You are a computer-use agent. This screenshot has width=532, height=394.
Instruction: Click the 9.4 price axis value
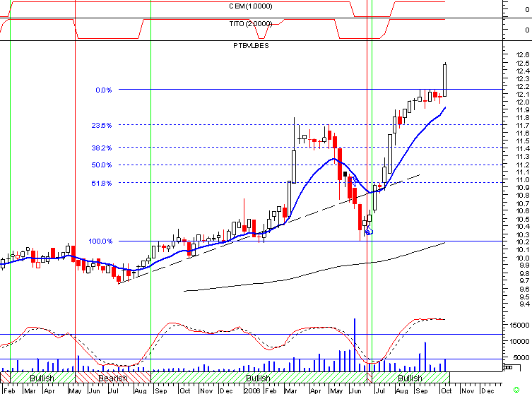tap(524, 304)
